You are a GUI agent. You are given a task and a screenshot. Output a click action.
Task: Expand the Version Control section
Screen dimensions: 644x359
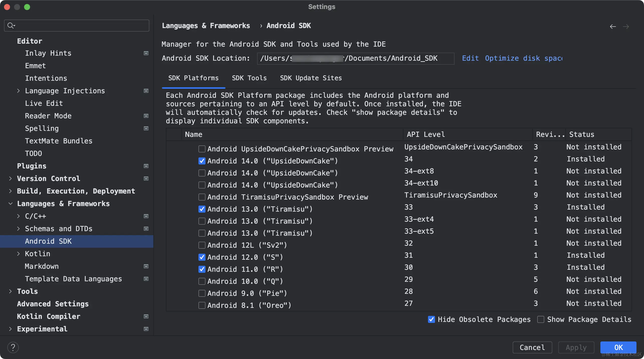click(x=10, y=178)
